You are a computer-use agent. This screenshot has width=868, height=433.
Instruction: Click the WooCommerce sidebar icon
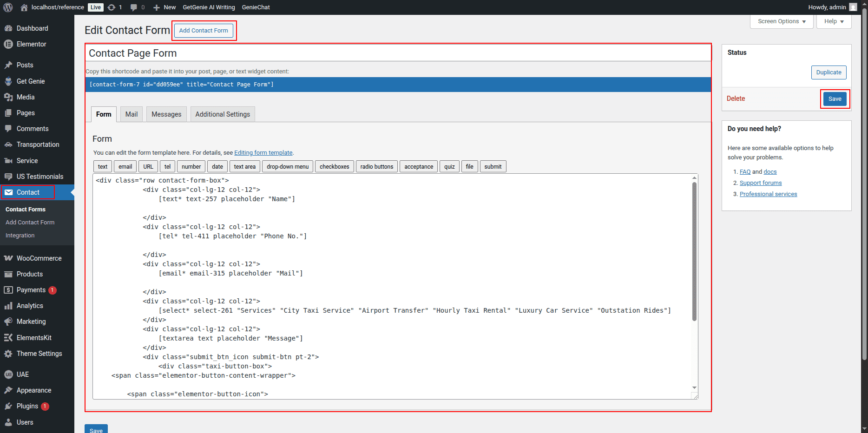pyautogui.click(x=8, y=258)
